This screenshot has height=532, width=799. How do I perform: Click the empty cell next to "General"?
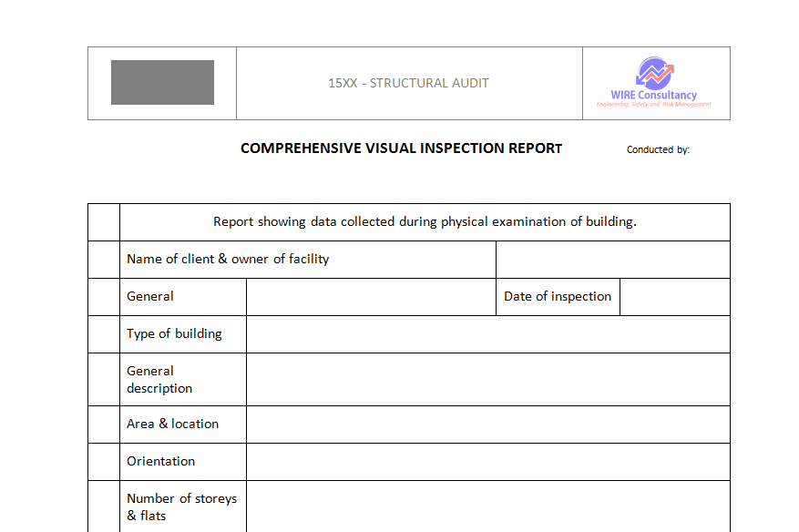pos(371,296)
